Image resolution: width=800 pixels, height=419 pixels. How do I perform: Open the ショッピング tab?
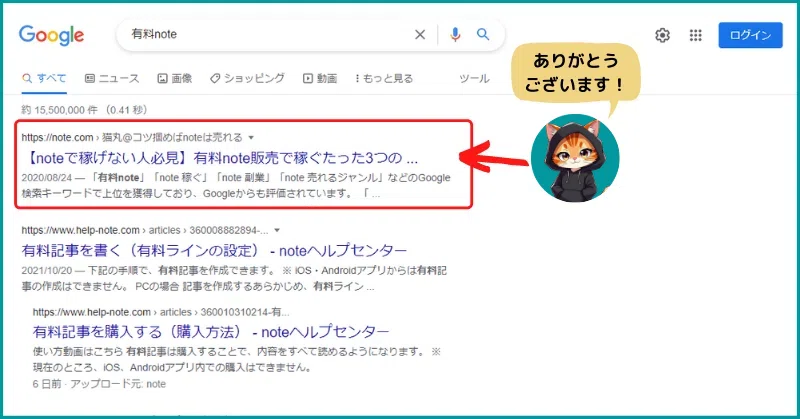[x=247, y=78]
